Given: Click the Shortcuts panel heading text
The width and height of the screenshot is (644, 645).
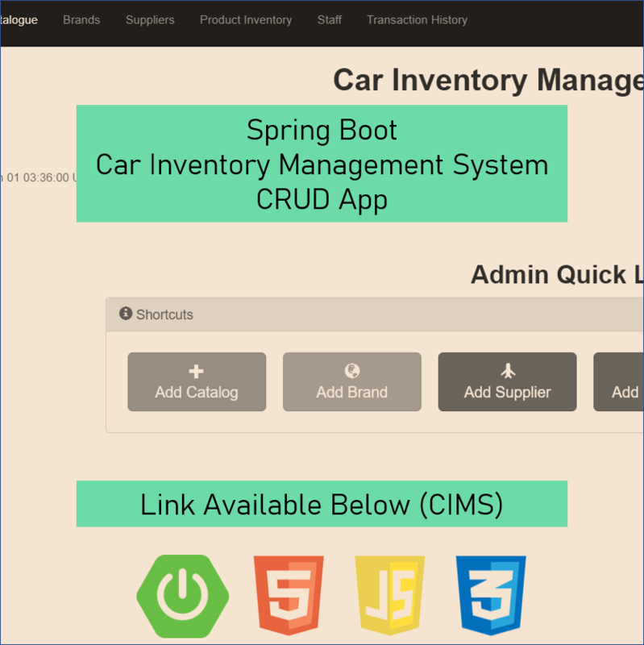Looking at the screenshot, I should click(164, 314).
